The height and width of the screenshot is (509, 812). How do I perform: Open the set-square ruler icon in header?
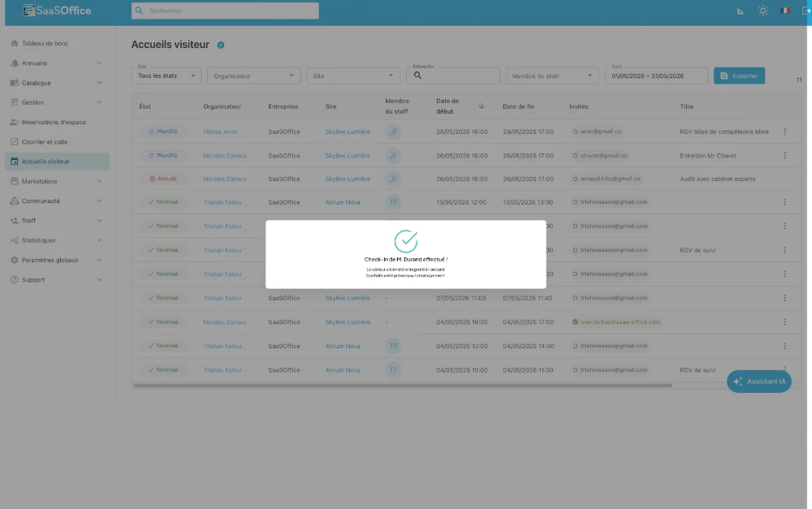[x=741, y=11]
